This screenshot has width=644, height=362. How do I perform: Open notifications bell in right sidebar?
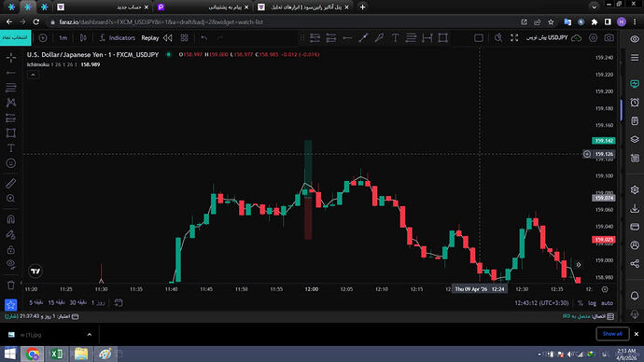pyautogui.click(x=635, y=296)
